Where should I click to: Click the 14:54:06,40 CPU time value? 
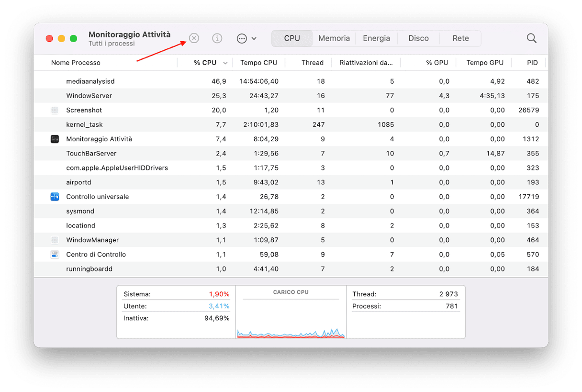259,81
